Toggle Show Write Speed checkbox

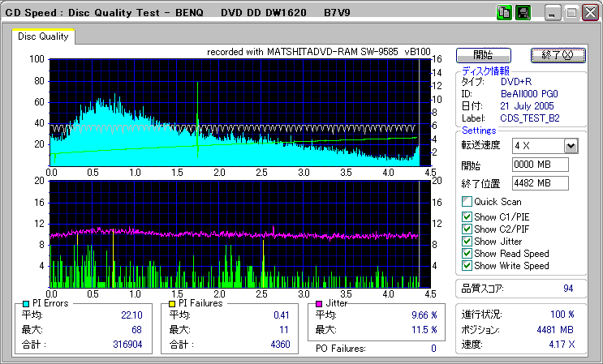pyautogui.click(x=467, y=265)
